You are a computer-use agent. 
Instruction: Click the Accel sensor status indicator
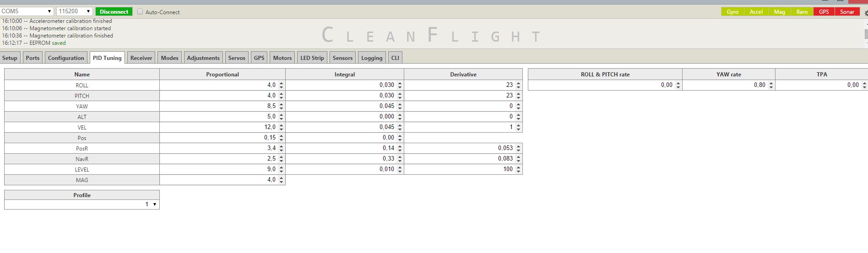(756, 12)
